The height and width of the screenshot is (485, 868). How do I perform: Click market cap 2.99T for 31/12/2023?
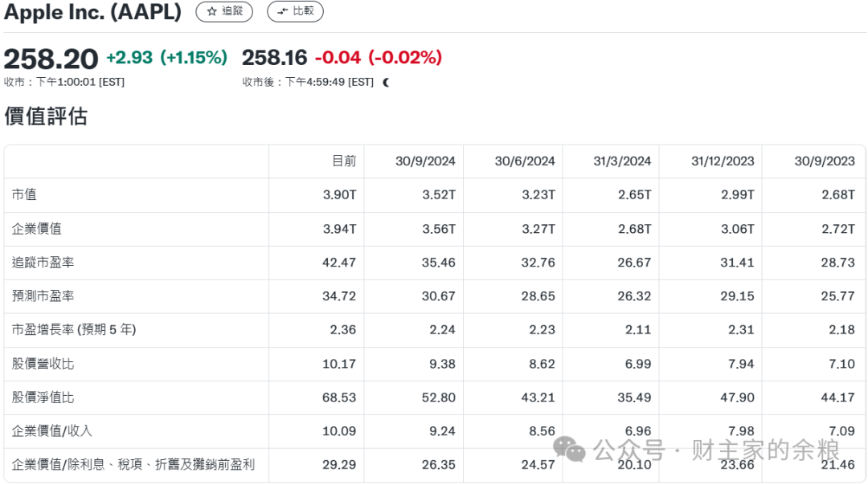coord(738,194)
